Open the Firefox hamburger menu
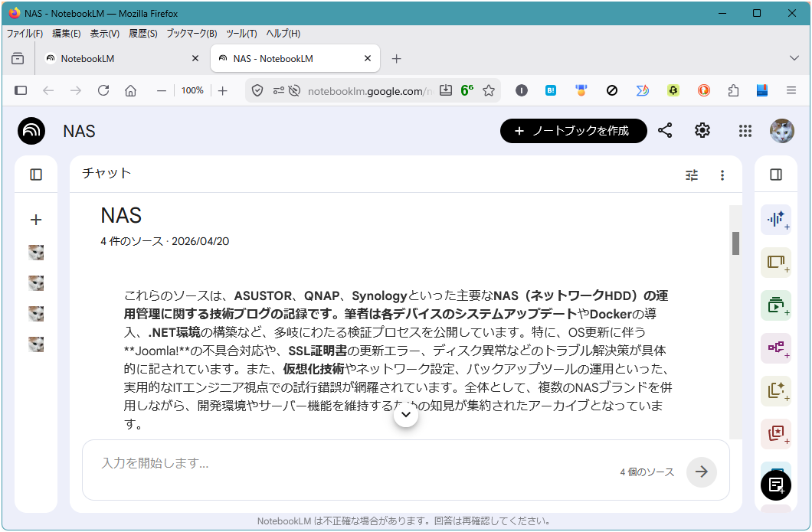Viewport: 812px width, 532px height. pyautogui.click(x=791, y=90)
